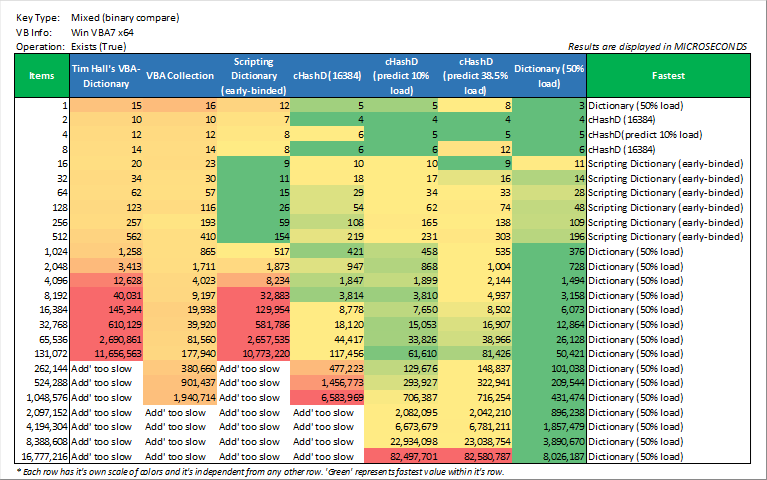The height and width of the screenshot is (480, 767).
Task: Click the 'Items' column header
Action: pos(42,74)
